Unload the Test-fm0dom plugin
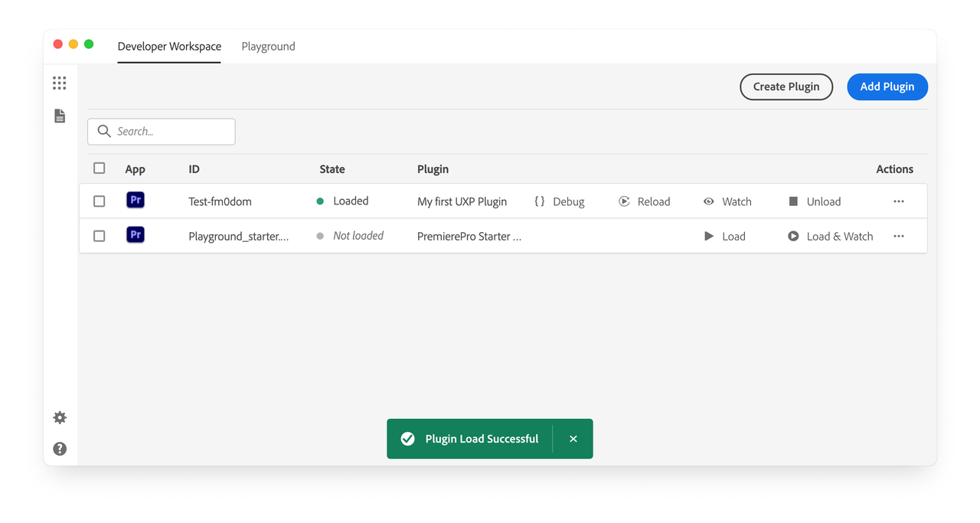The width and height of the screenshot is (980, 523). click(x=815, y=201)
